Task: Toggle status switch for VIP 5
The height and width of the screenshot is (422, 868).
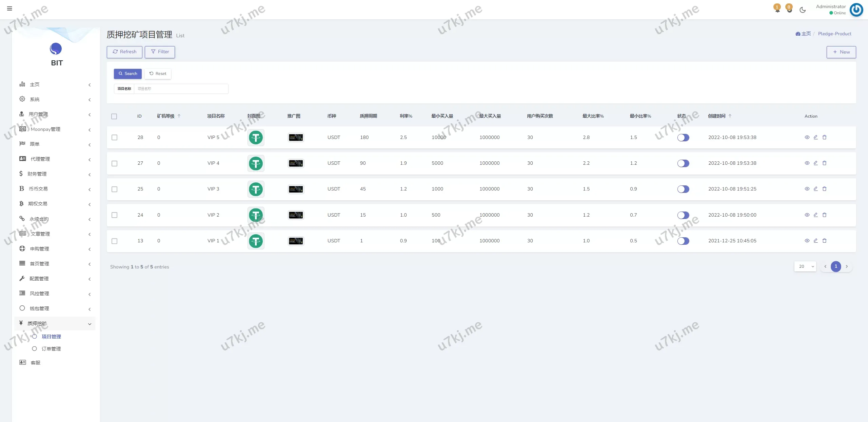Action: pos(683,138)
